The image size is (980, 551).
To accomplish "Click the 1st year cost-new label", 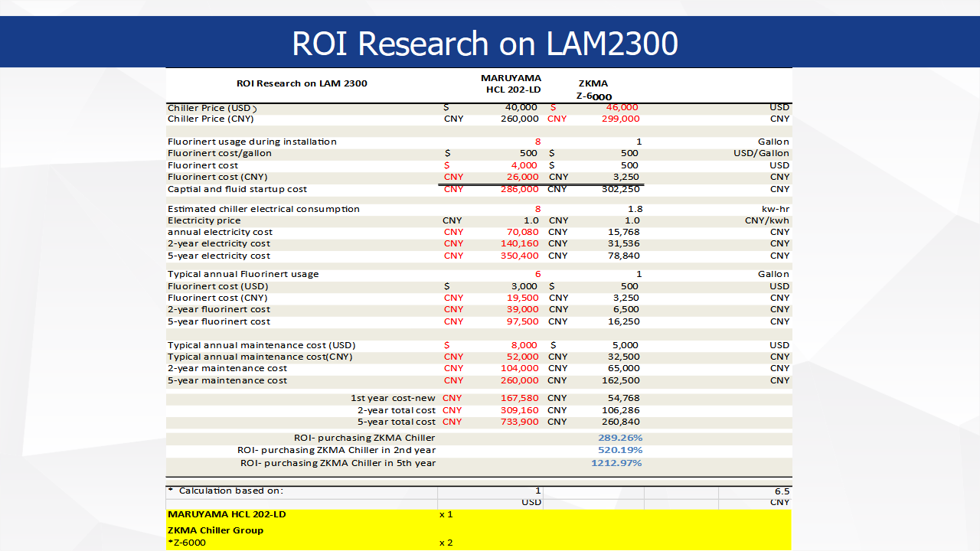I will tap(393, 398).
